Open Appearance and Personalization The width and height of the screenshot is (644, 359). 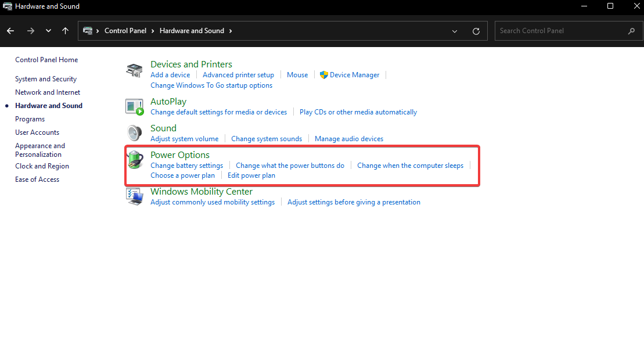coord(40,150)
